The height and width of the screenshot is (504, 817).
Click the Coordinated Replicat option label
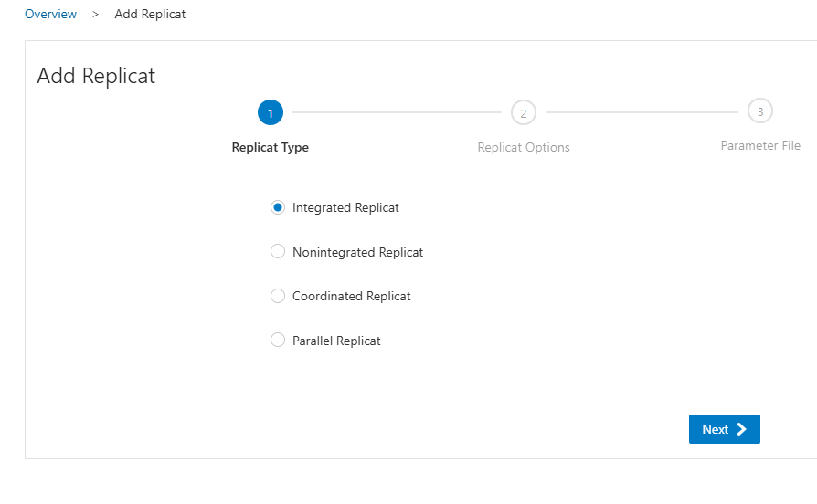352,296
